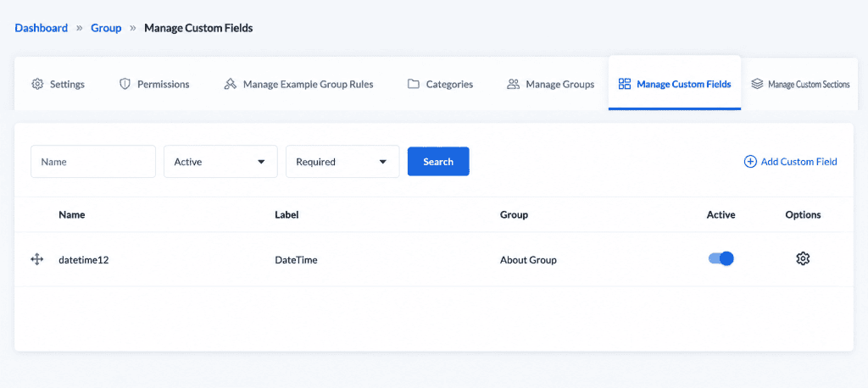Click the About Group cell

click(529, 259)
